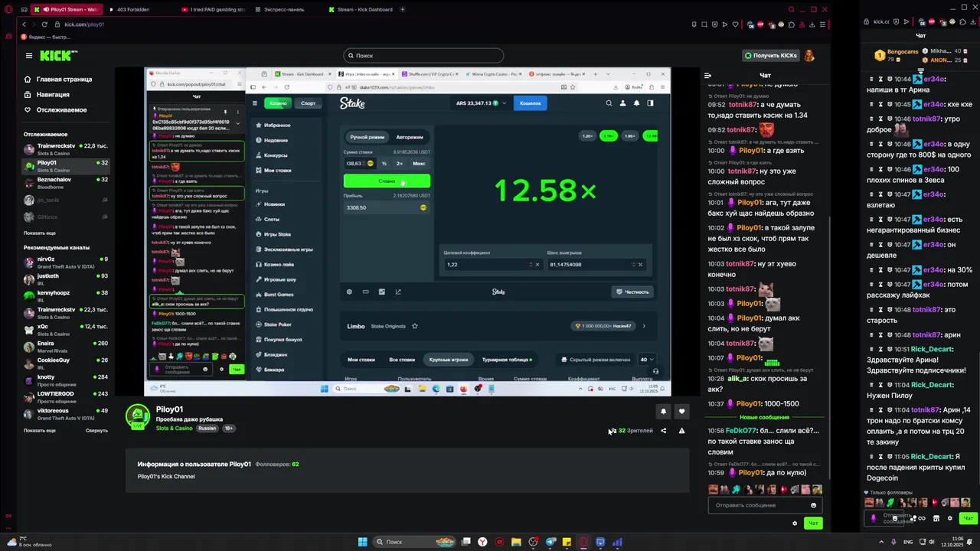Viewport: 980px width, 551px height.
Task: Click the Slots & Casino category link
Action: pyautogui.click(x=175, y=429)
